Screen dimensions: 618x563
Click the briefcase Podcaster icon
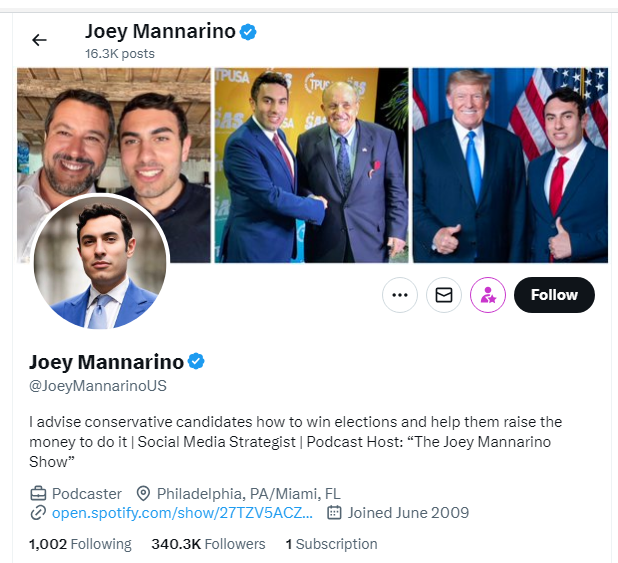(x=38, y=493)
